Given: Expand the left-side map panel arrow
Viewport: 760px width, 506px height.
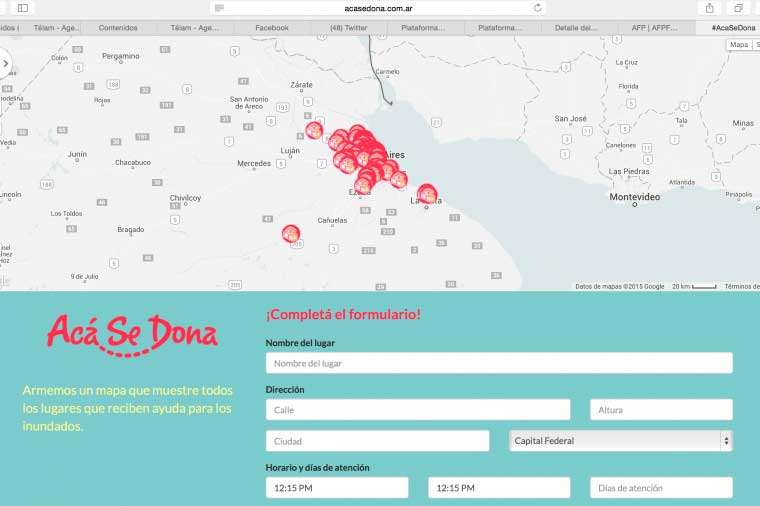Looking at the screenshot, I should [x=6, y=64].
